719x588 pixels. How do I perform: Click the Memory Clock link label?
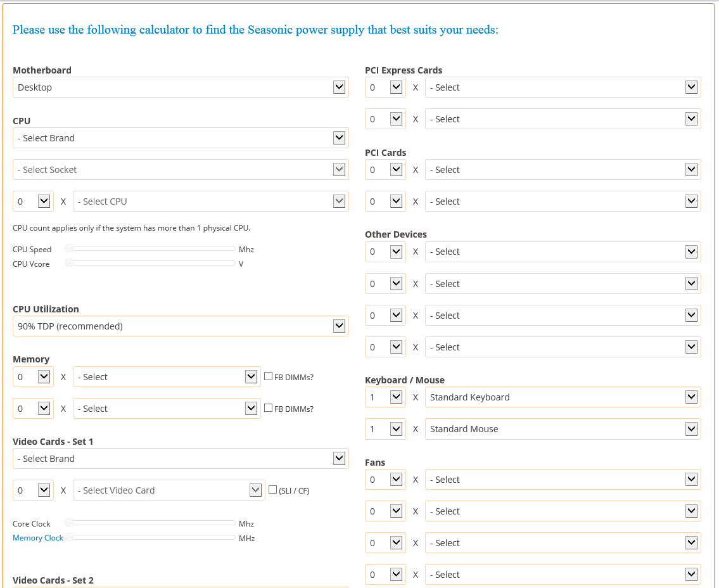point(38,538)
